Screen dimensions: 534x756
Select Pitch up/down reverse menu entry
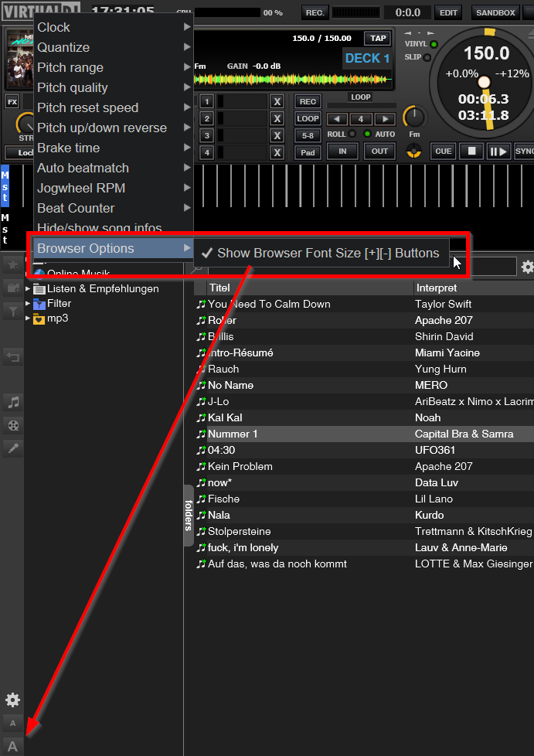coord(114,128)
